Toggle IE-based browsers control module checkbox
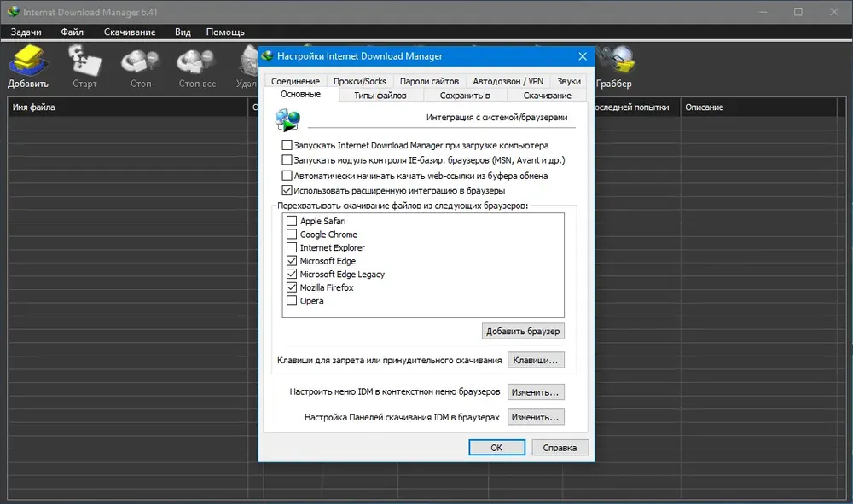Image resolution: width=853 pixels, height=504 pixels. (287, 159)
